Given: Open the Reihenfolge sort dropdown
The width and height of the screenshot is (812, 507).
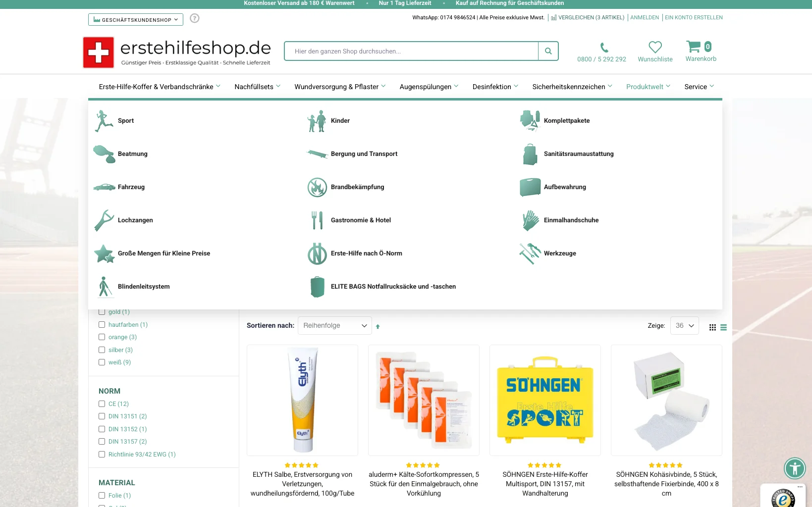Looking at the screenshot, I should [335, 326].
